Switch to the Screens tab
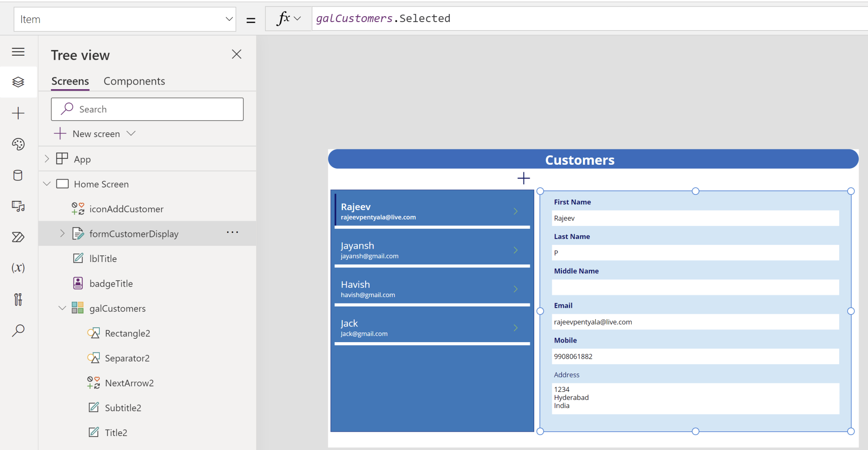Image resolution: width=868 pixels, height=450 pixels. [70, 81]
